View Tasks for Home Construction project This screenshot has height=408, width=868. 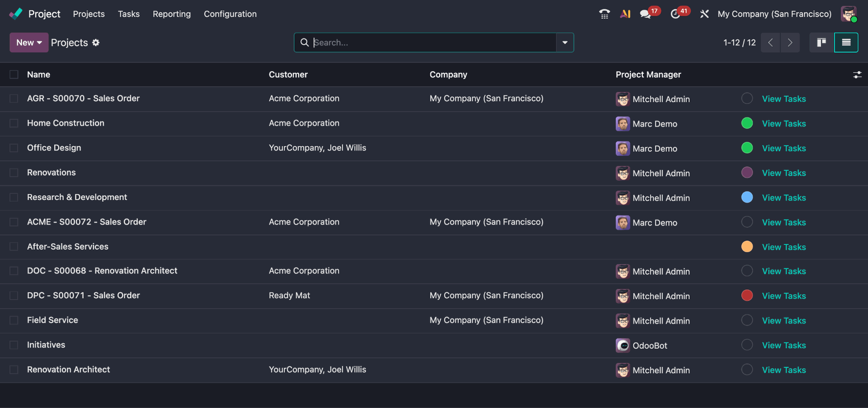(784, 124)
